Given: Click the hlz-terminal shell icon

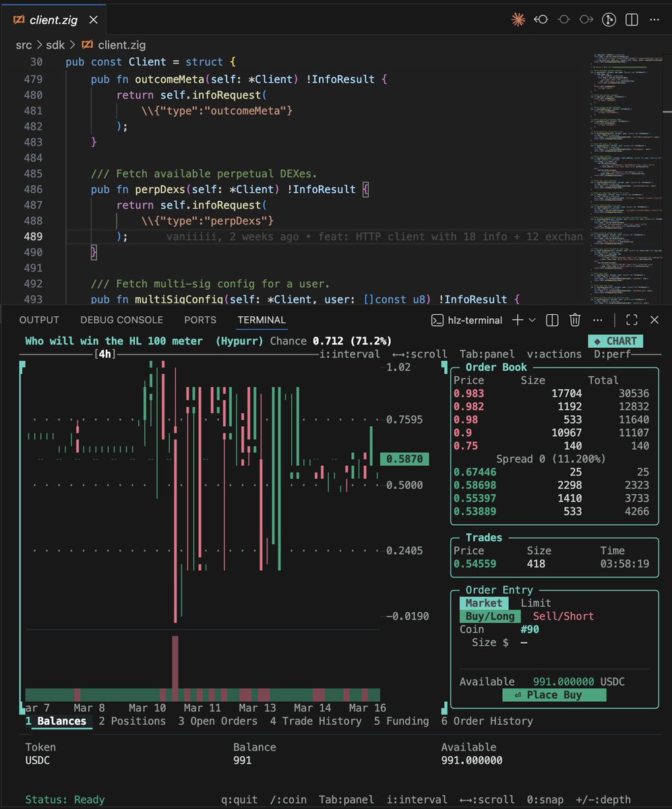Looking at the screenshot, I should click(437, 320).
